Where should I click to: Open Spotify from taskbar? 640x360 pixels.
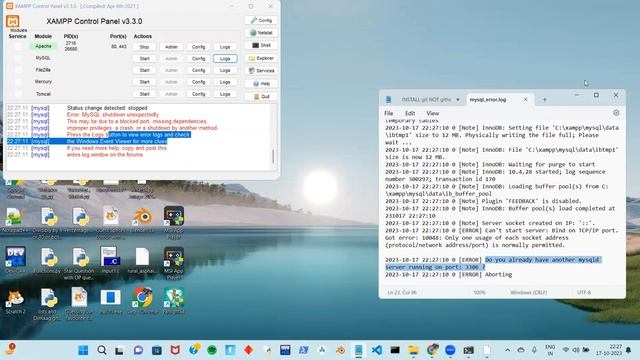tap(211, 350)
